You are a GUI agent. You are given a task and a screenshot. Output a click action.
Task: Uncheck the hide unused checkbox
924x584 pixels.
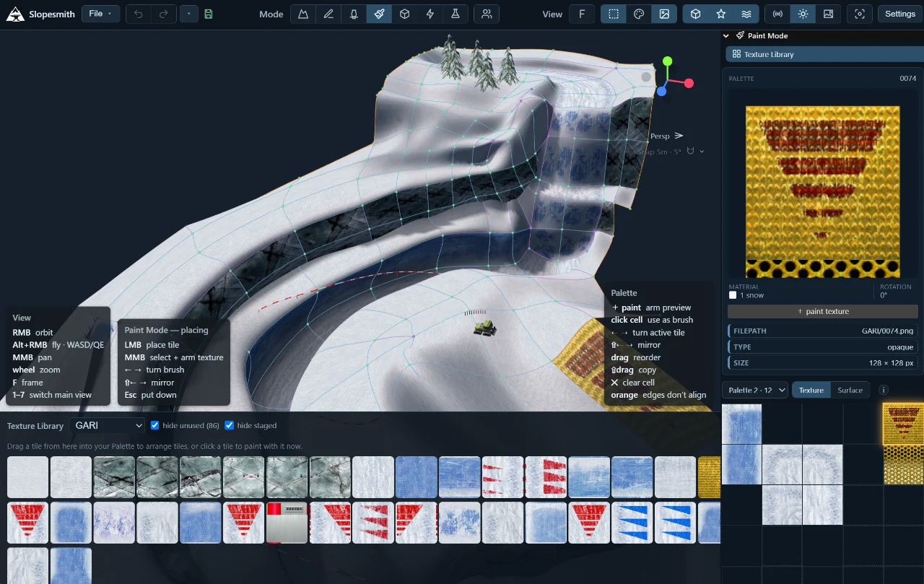[155, 425]
